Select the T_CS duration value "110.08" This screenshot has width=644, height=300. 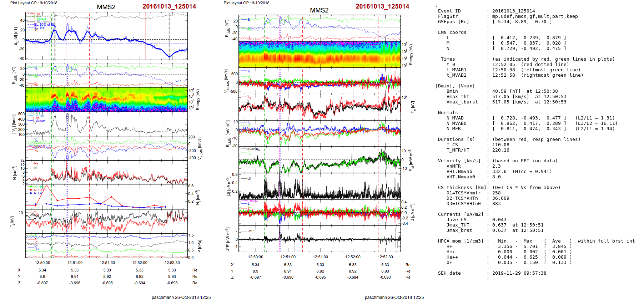[x=500, y=145]
